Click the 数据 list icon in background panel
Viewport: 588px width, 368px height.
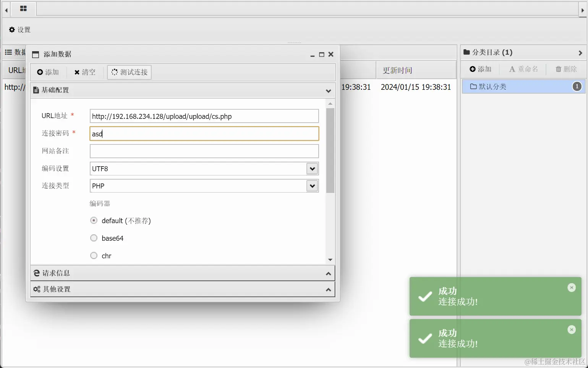[8, 52]
